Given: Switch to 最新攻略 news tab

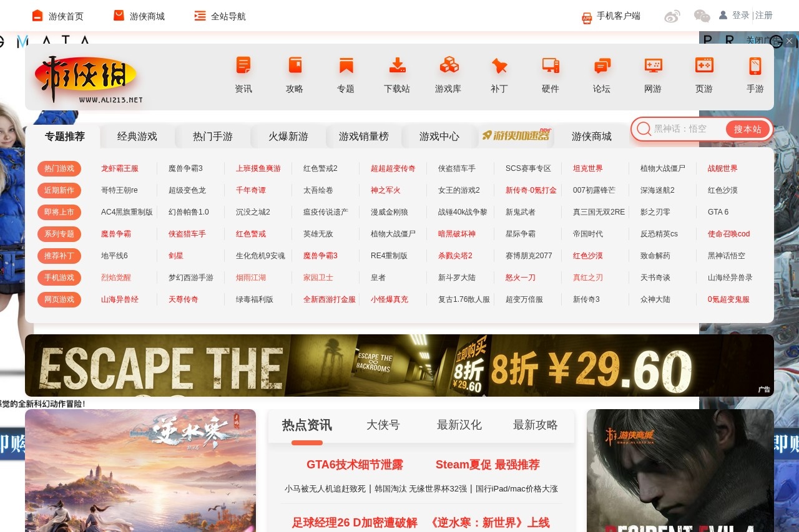Looking at the screenshot, I should pyautogui.click(x=536, y=425).
